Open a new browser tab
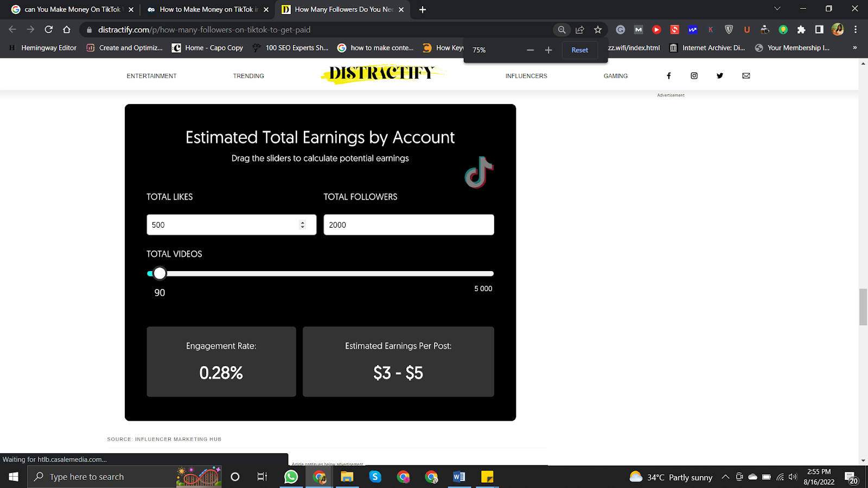The height and width of the screenshot is (488, 868). point(423,10)
